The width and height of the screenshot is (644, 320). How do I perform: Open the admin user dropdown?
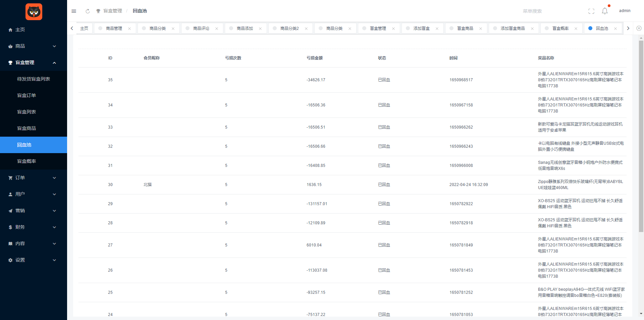pos(625,11)
